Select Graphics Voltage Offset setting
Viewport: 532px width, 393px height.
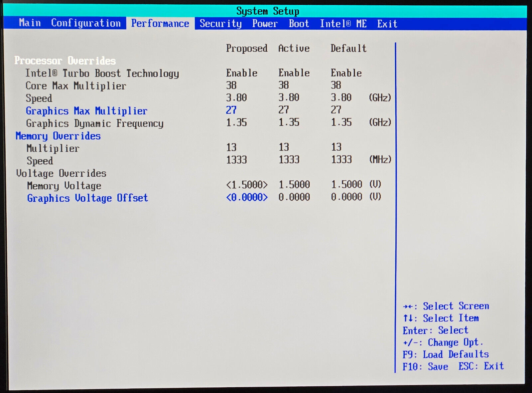pos(87,198)
